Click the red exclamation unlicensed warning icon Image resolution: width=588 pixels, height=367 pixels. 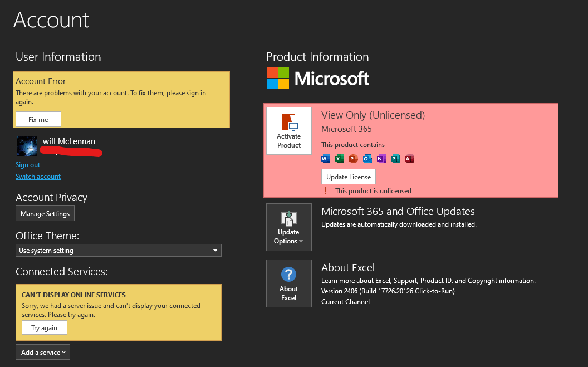point(326,191)
